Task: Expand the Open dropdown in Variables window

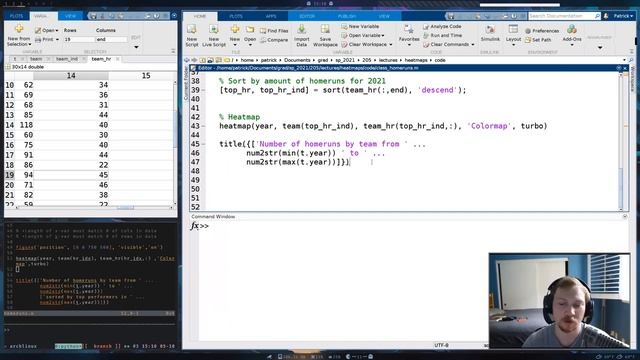Action: 57,31
